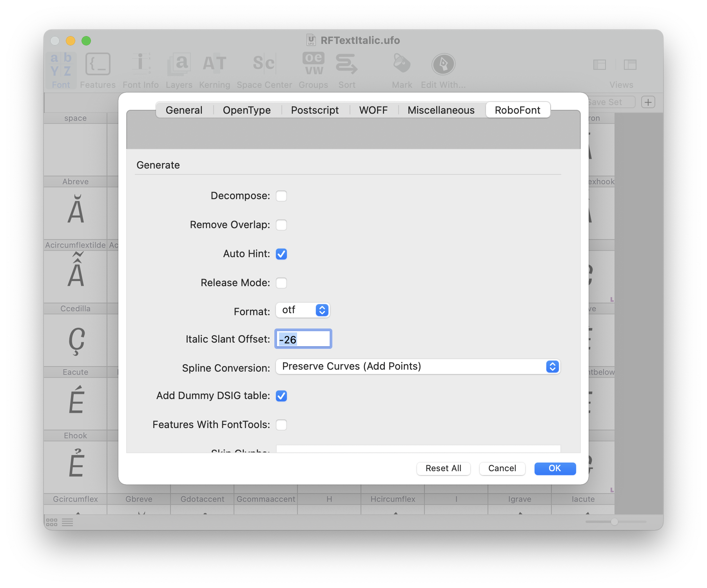Enable Features With FontTools checkbox

[281, 425]
